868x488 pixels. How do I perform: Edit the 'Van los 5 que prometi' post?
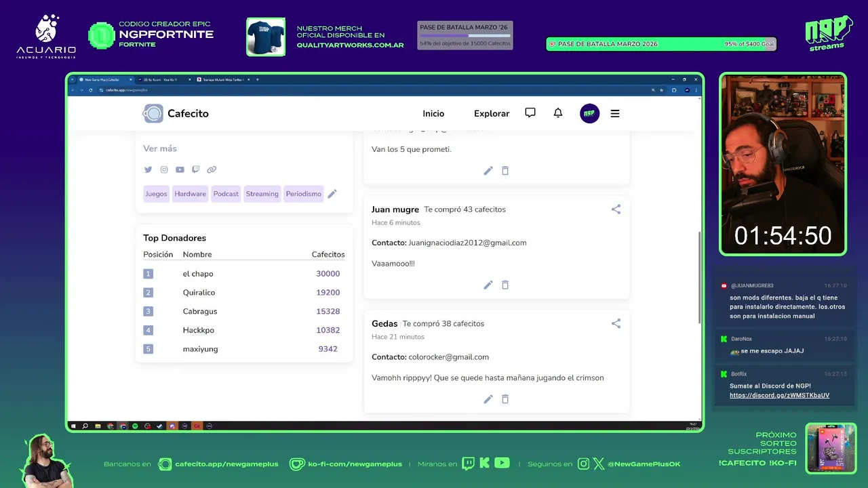coord(488,171)
